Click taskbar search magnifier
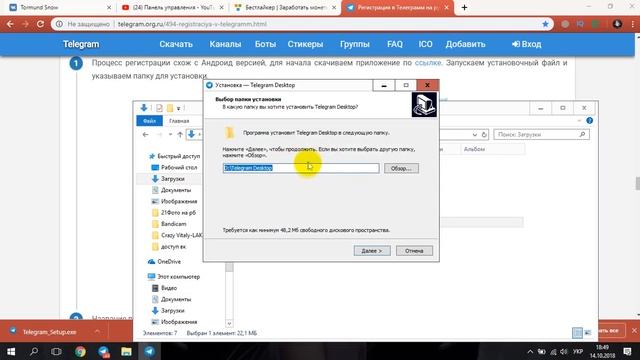 (34, 351)
